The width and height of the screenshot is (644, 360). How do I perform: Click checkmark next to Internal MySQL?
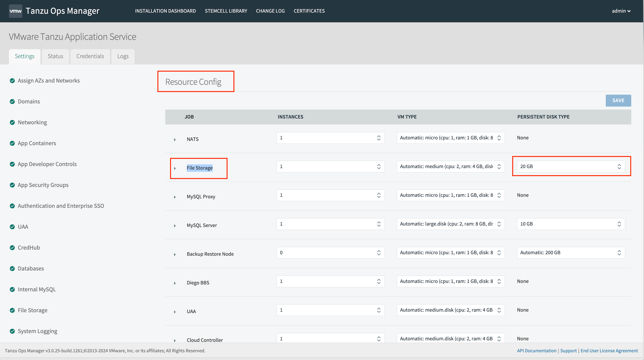(12, 289)
